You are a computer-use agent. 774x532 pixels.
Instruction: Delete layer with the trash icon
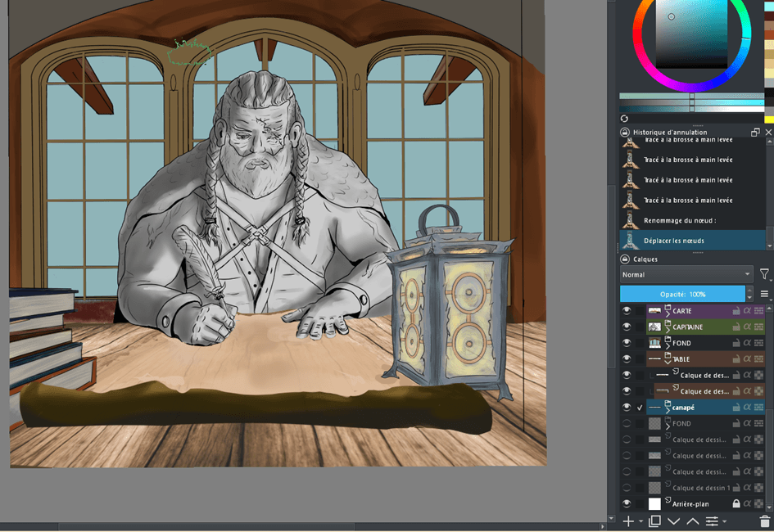tap(765, 521)
